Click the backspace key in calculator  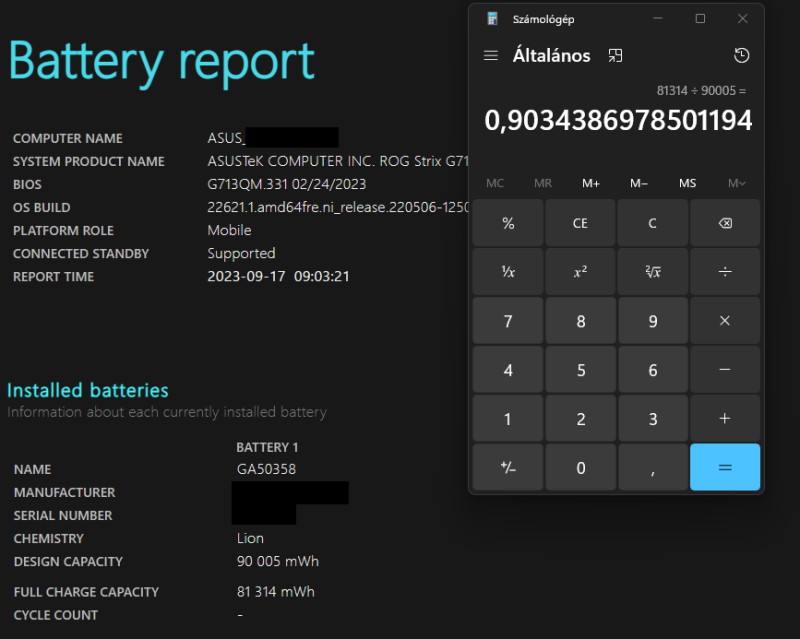click(x=725, y=223)
